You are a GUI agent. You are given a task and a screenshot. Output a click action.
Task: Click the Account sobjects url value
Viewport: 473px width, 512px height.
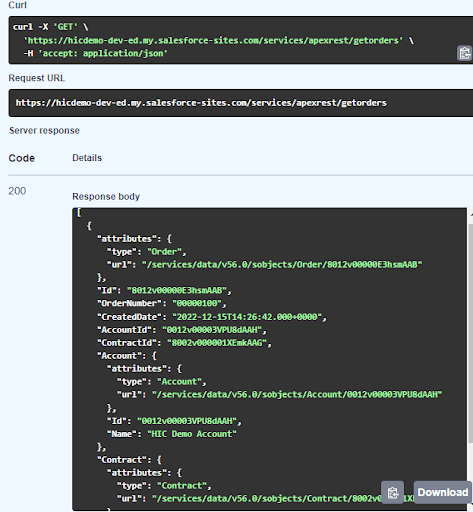(297, 395)
